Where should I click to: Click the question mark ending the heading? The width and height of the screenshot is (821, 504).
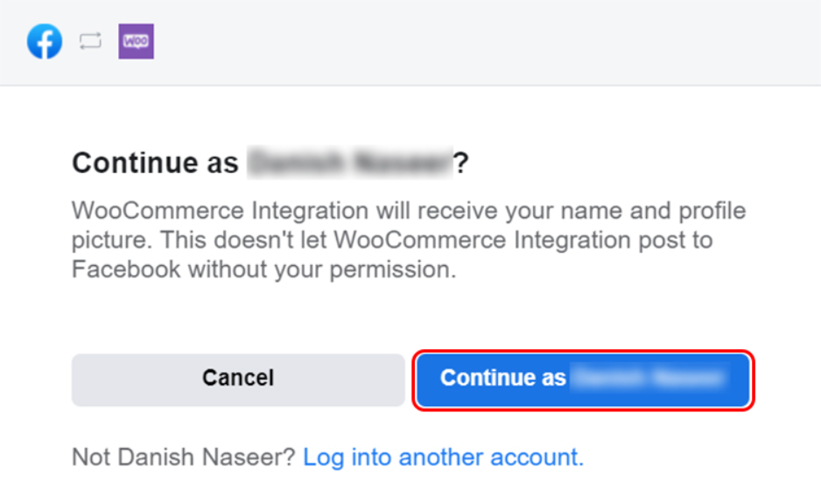click(x=460, y=163)
